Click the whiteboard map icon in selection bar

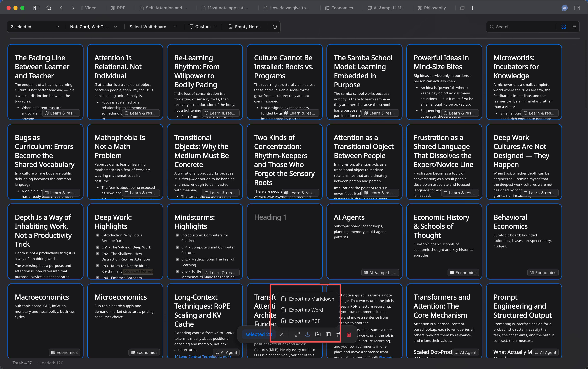click(x=328, y=334)
